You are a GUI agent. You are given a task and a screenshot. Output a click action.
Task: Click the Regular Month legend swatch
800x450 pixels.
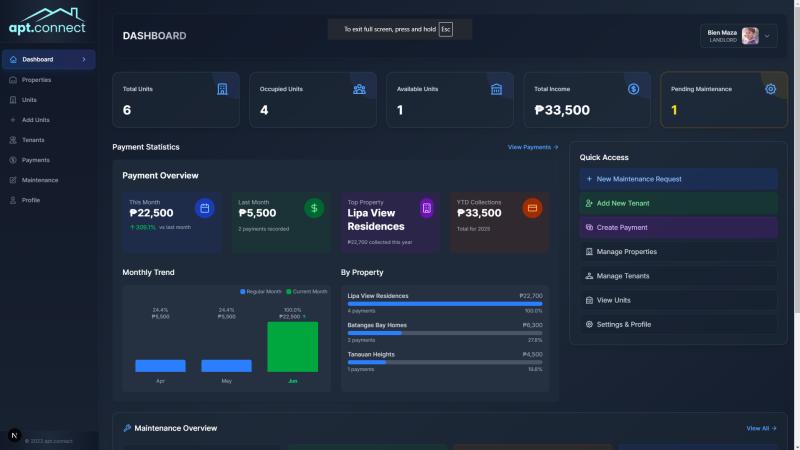(242, 292)
